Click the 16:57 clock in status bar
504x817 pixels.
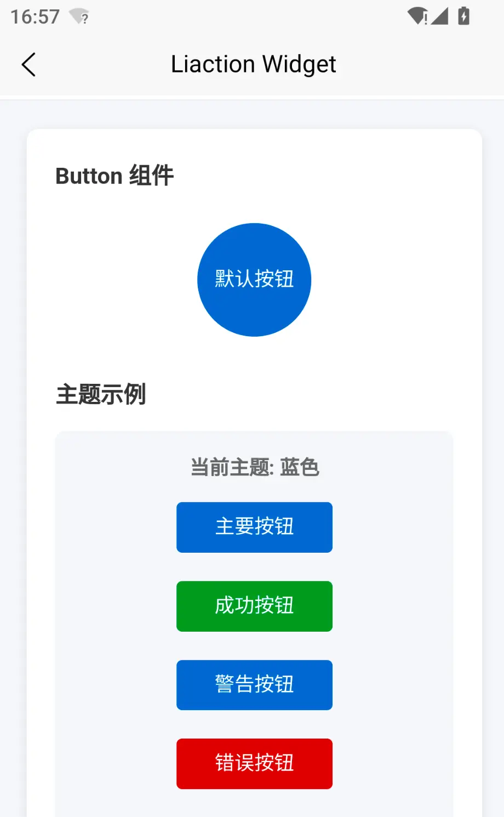pyautogui.click(x=35, y=17)
